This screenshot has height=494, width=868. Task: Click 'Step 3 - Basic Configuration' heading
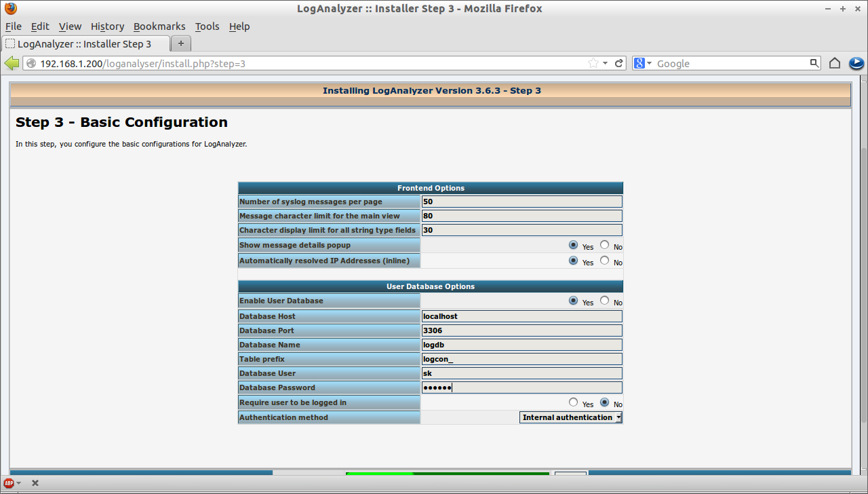pyautogui.click(x=122, y=123)
